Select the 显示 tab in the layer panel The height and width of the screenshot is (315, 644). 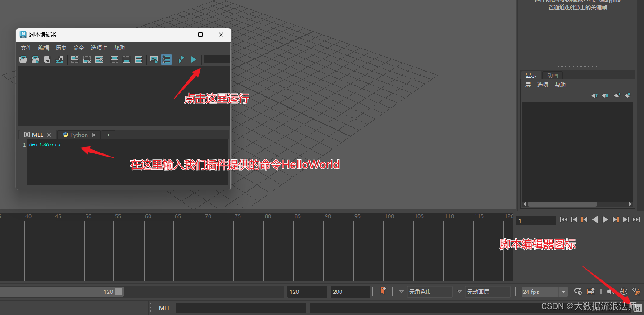(x=531, y=75)
